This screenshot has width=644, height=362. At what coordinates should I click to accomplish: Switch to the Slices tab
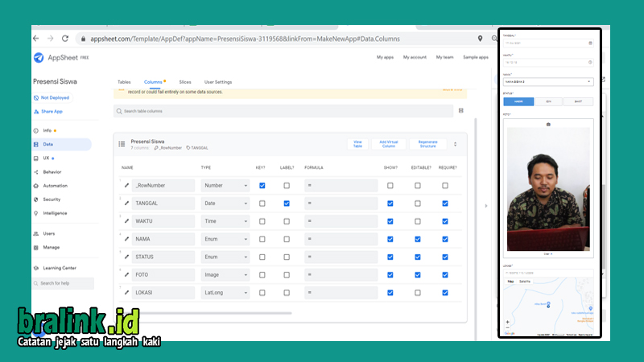[185, 82]
